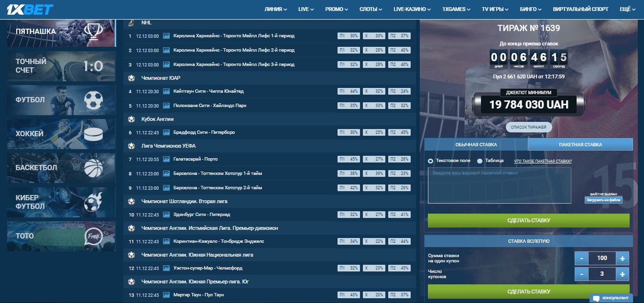Open stats icon for Полокване Сити - Хайлэндс Парк
This screenshot has width=644, height=303.
[166, 106]
